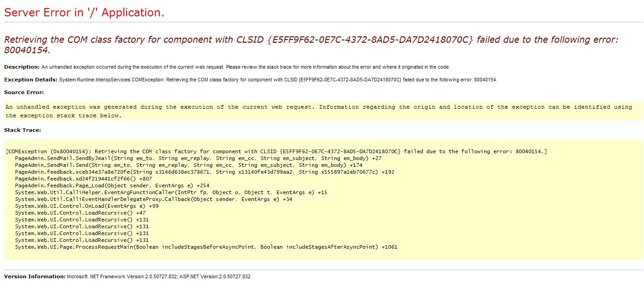
Task: Click the PageAdmin.feedback.xceb34e37a8e720fe stack line
Action: coord(204,172)
